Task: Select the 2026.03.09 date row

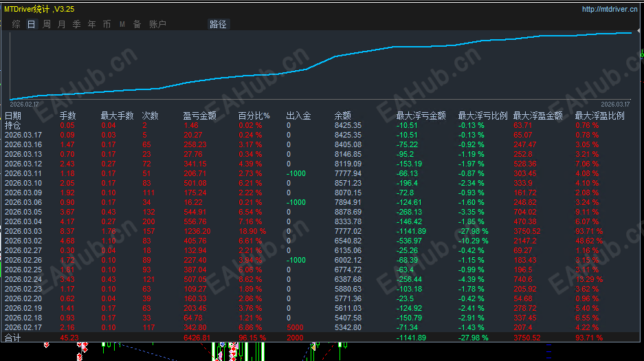Action: click(23, 193)
